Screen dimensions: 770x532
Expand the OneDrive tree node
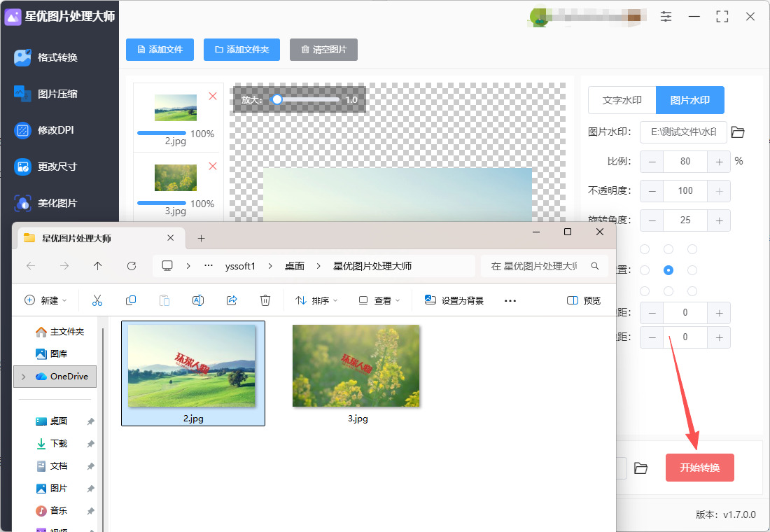coord(24,377)
